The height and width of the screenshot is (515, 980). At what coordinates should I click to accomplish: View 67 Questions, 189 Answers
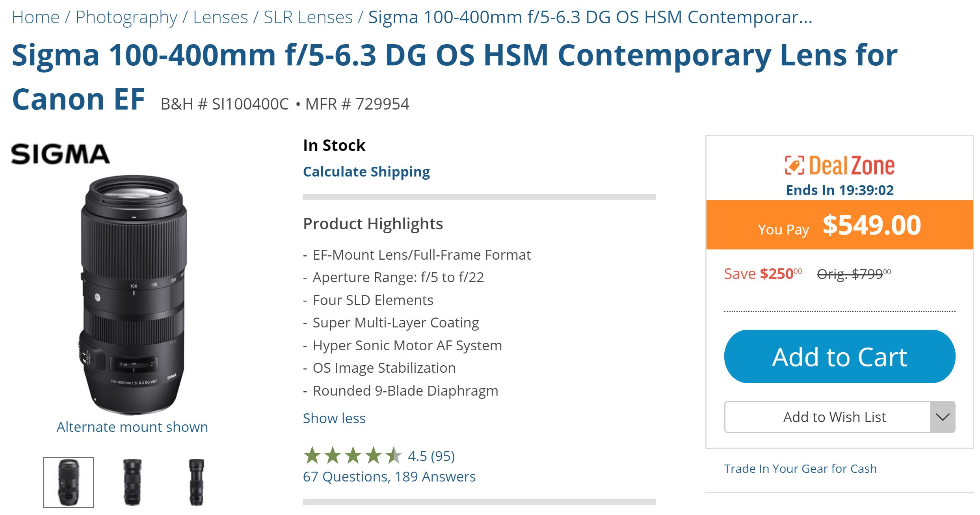click(389, 477)
